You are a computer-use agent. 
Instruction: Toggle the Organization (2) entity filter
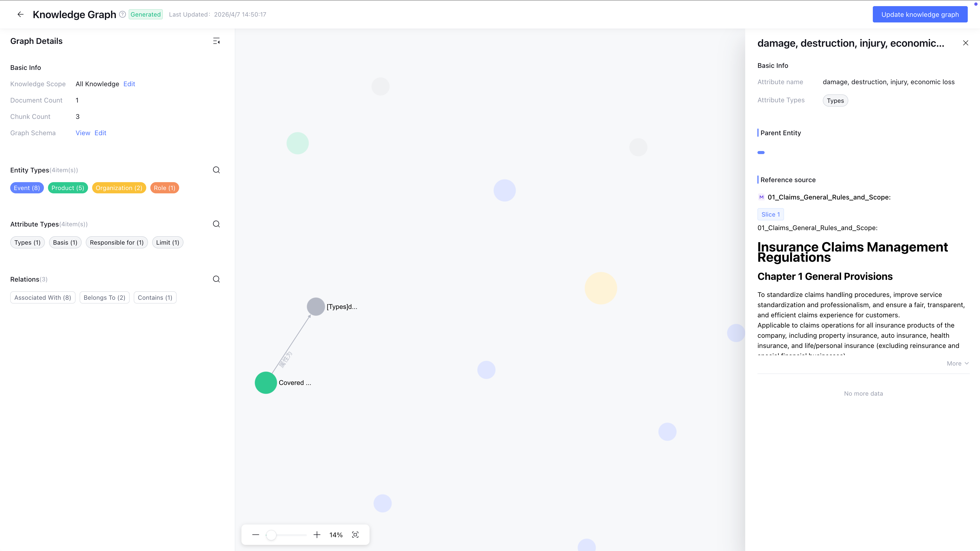point(119,188)
